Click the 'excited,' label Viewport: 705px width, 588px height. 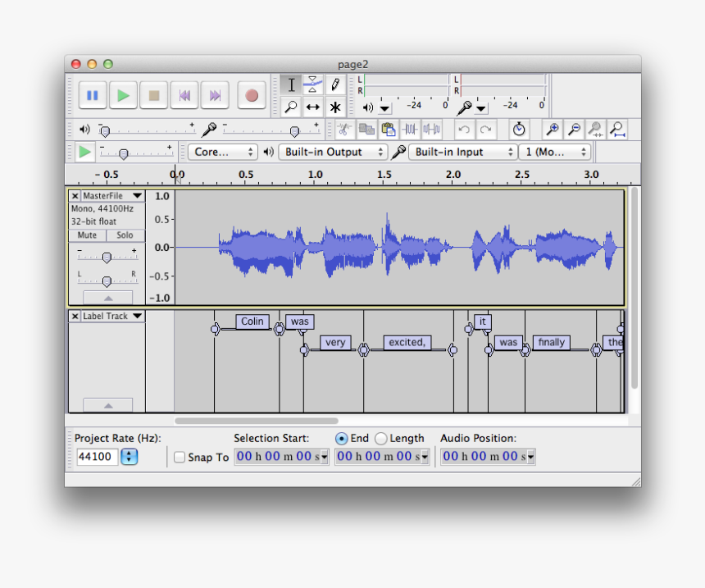point(407,343)
